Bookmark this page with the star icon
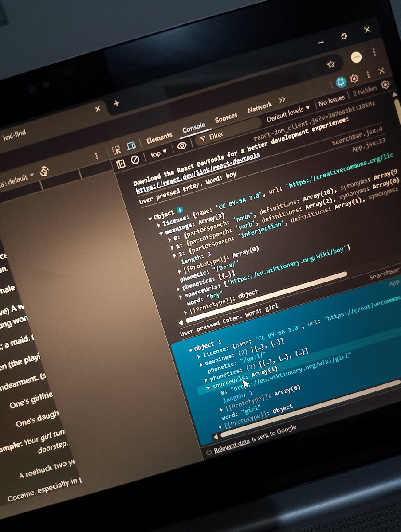 point(330,64)
